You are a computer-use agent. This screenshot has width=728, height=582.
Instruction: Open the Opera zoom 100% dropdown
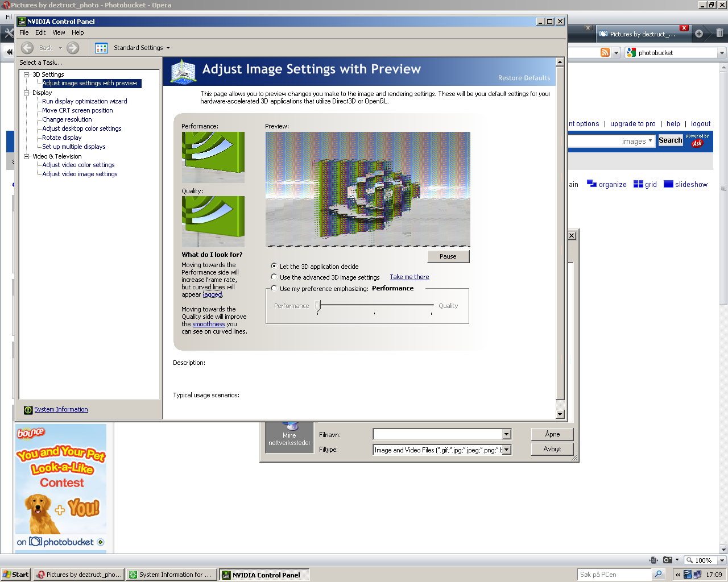(722, 560)
